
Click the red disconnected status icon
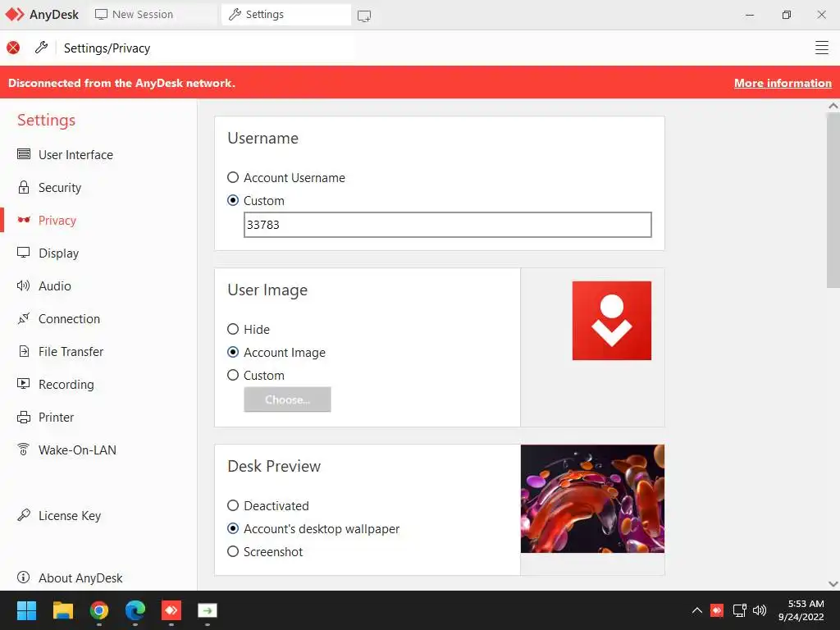tap(13, 48)
